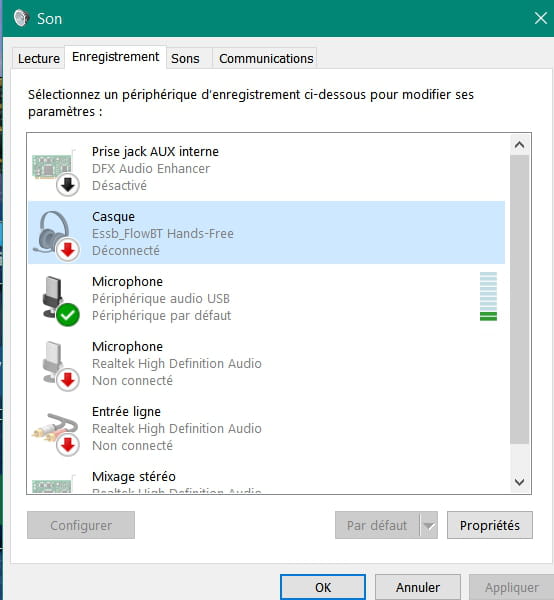The image size is (554, 600).
Task: Select the Entrée ligne Realtek device entry
Action: (266, 429)
